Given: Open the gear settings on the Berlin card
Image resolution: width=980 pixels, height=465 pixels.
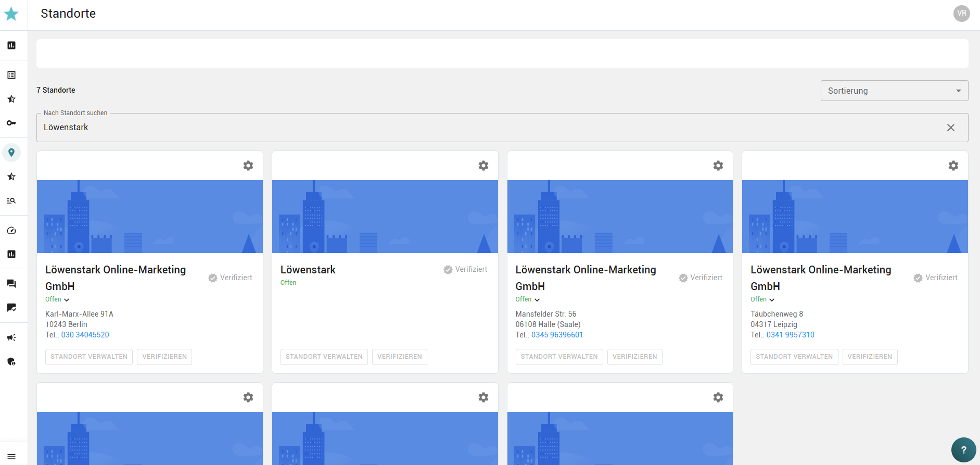Looking at the screenshot, I should pos(248,166).
